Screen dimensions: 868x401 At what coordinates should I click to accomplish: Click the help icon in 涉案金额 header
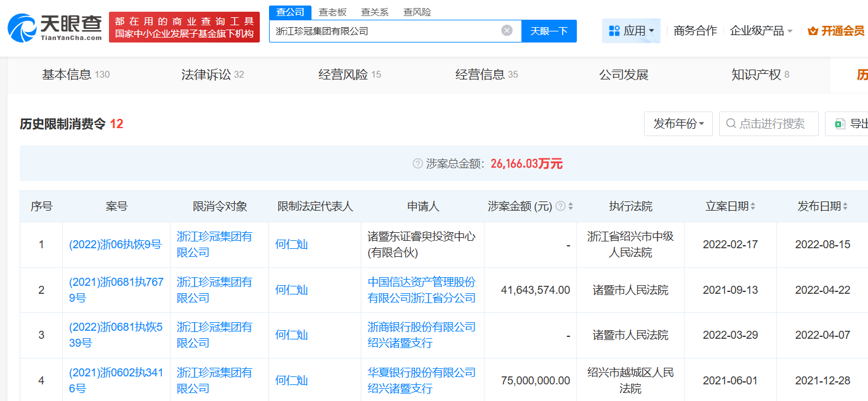point(560,206)
